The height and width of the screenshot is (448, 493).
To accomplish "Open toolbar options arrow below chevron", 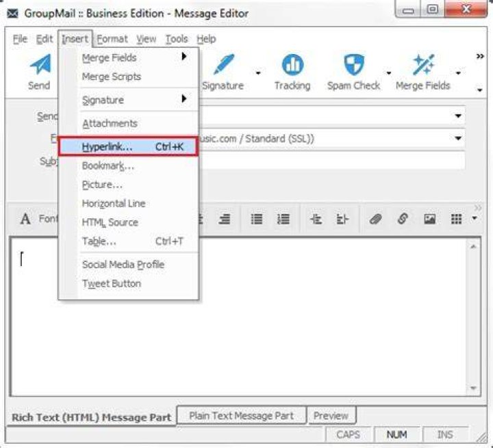I will [480, 90].
